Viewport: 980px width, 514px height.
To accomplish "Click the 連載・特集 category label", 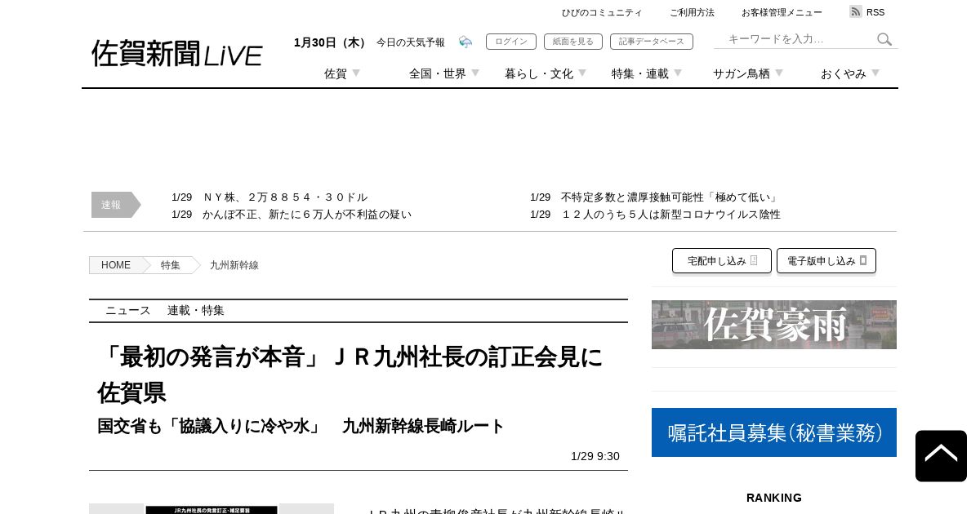I will coord(196,311).
